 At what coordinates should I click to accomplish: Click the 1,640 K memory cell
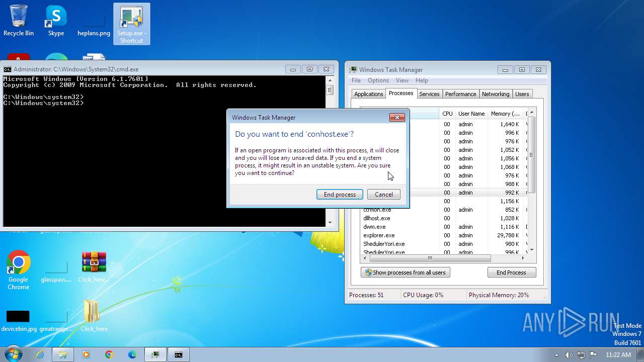[509, 124]
